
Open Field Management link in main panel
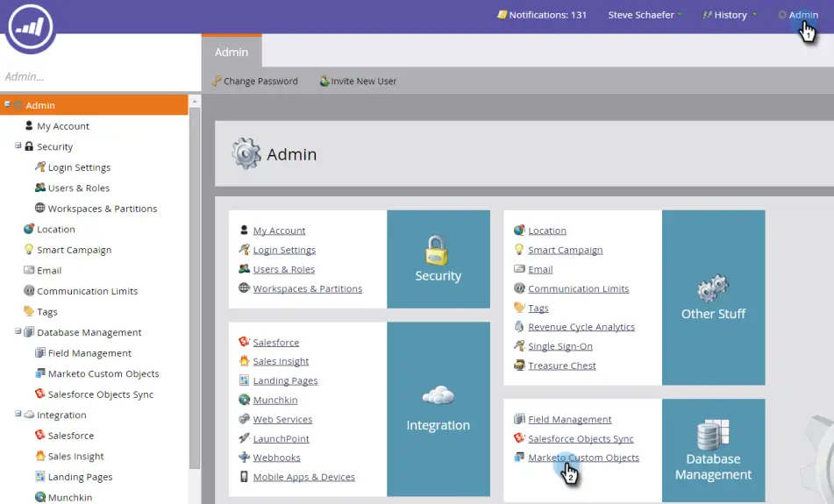[570, 419]
